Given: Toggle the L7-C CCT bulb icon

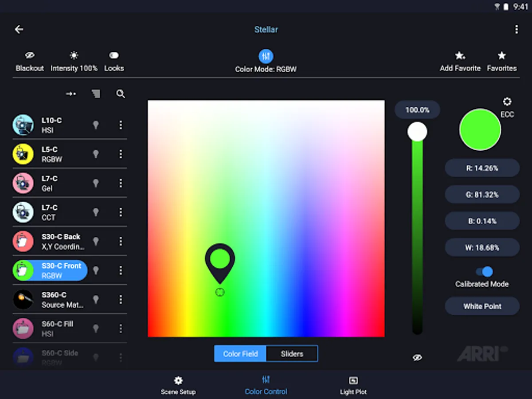Looking at the screenshot, I should (x=95, y=212).
